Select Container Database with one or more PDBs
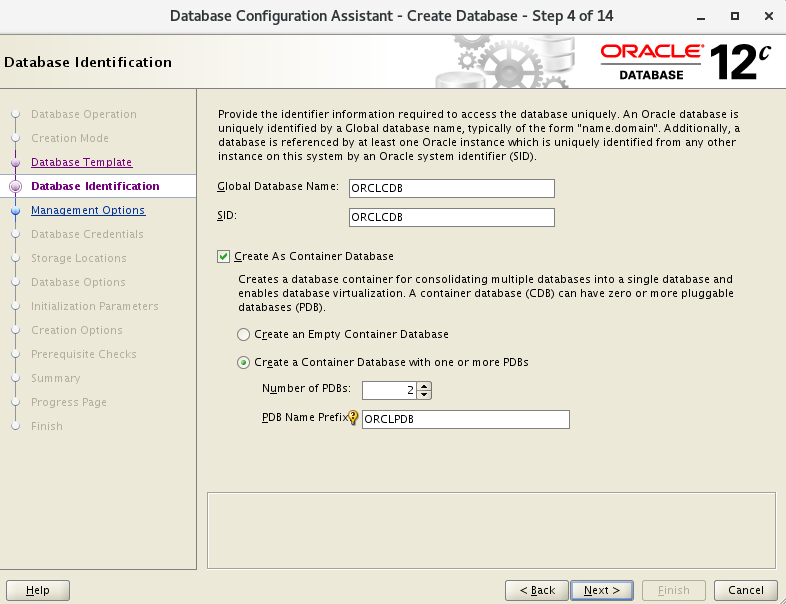The width and height of the screenshot is (786, 604). coord(244,362)
